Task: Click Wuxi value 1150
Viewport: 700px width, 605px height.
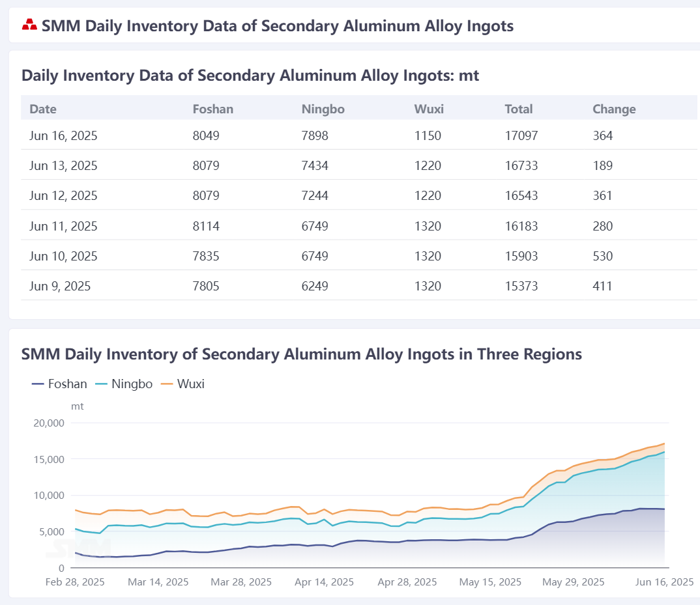Action: (428, 135)
